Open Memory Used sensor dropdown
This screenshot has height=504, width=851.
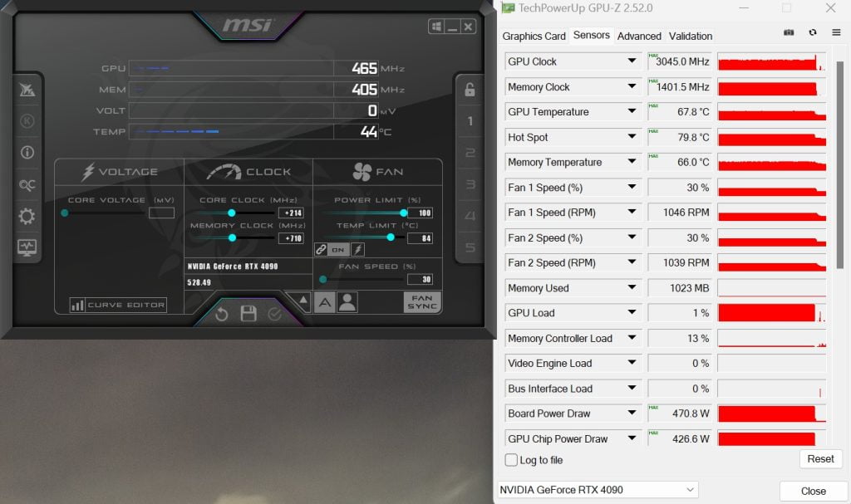coord(632,287)
